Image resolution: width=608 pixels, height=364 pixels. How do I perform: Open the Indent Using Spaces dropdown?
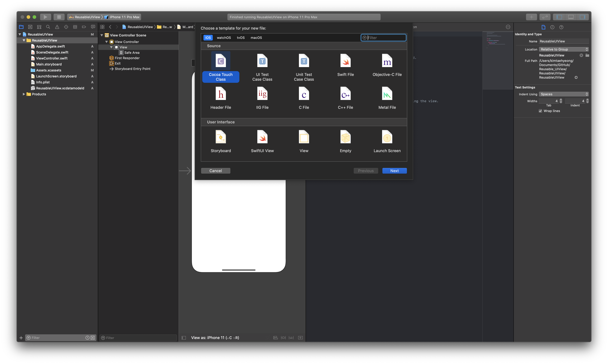tap(564, 94)
